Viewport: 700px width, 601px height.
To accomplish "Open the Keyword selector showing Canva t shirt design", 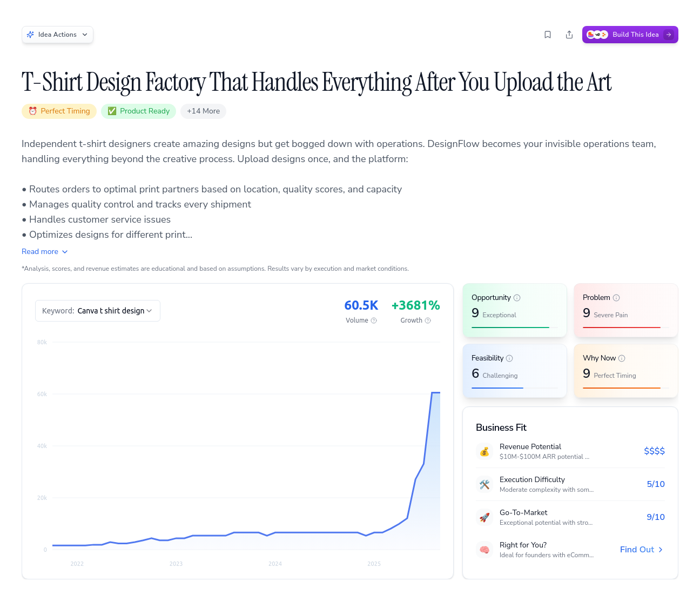I will [97, 310].
